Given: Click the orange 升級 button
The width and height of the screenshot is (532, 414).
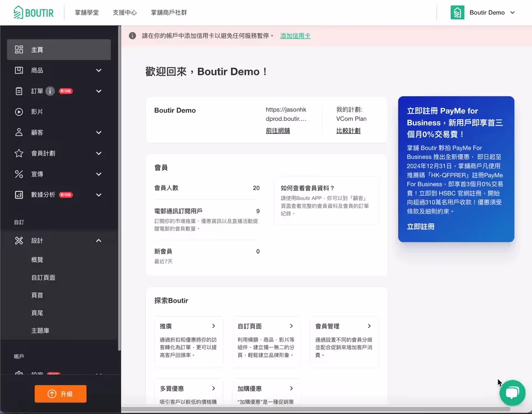Looking at the screenshot, I should click(60, 394).
